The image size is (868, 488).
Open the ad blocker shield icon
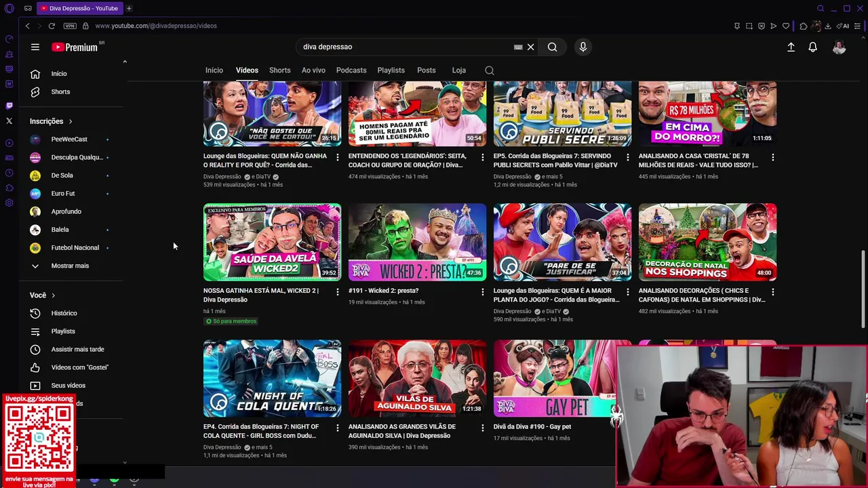pyautogui.click(x=762, y=26)
